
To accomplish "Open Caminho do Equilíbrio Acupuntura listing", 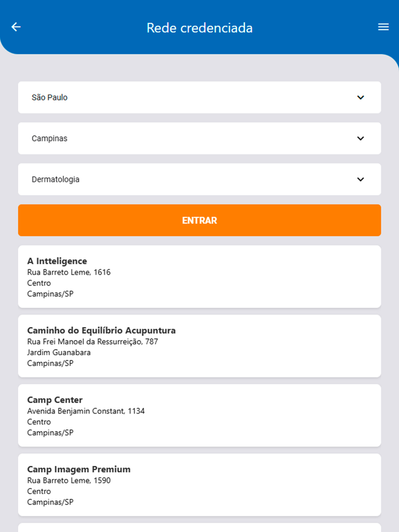I will pyautogui.click(x=199, y=346).
